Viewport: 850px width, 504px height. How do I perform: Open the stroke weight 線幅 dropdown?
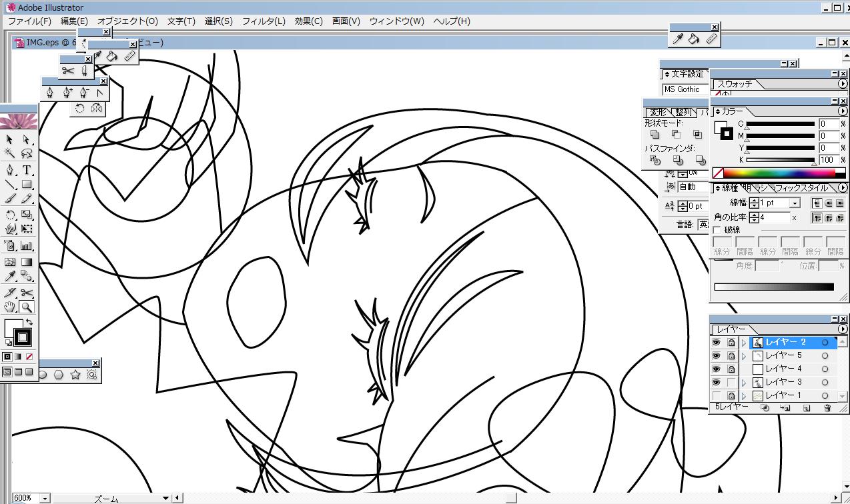[x=795, y=203]
